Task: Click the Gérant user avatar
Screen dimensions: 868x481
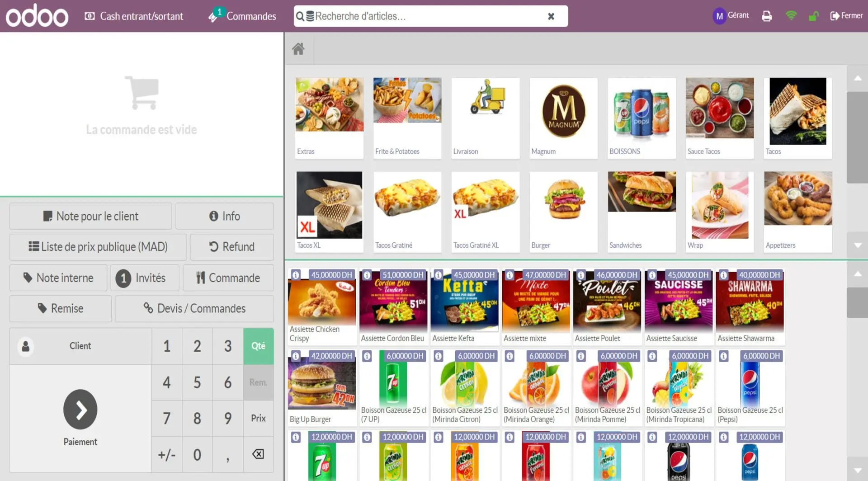Action: pos(719,16)
